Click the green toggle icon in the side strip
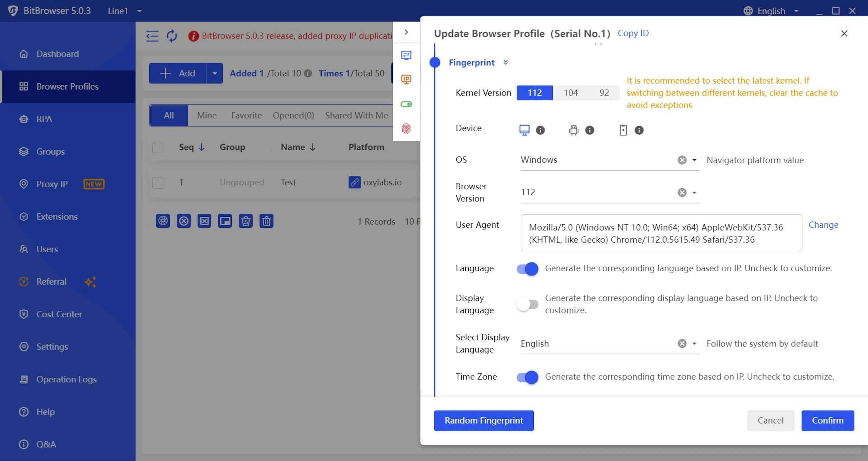Screen dimensions: 868x461 (406, 104)
